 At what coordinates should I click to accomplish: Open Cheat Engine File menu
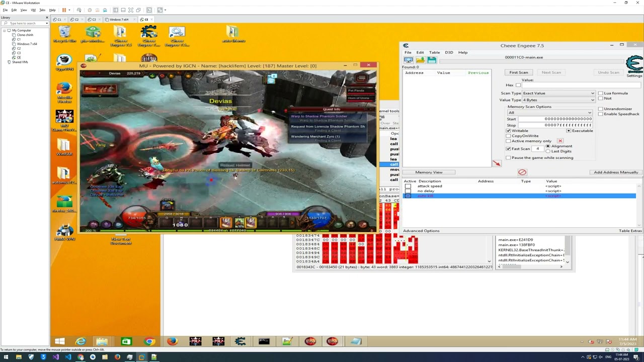pyautogui.click(x=408, y=52)
